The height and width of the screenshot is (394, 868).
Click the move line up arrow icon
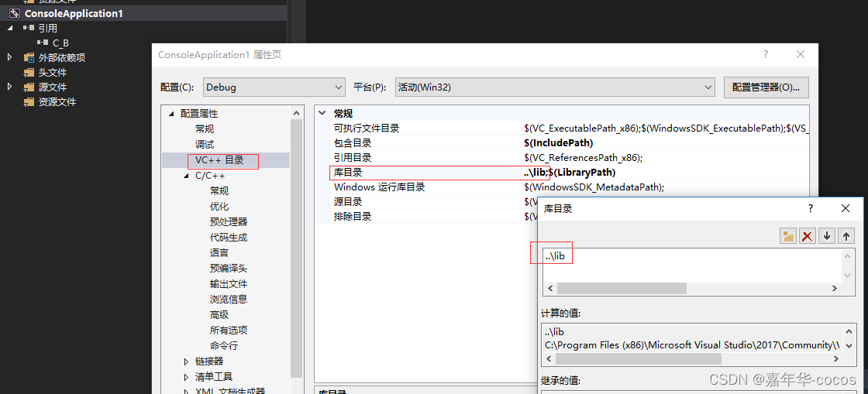point(846,236)
